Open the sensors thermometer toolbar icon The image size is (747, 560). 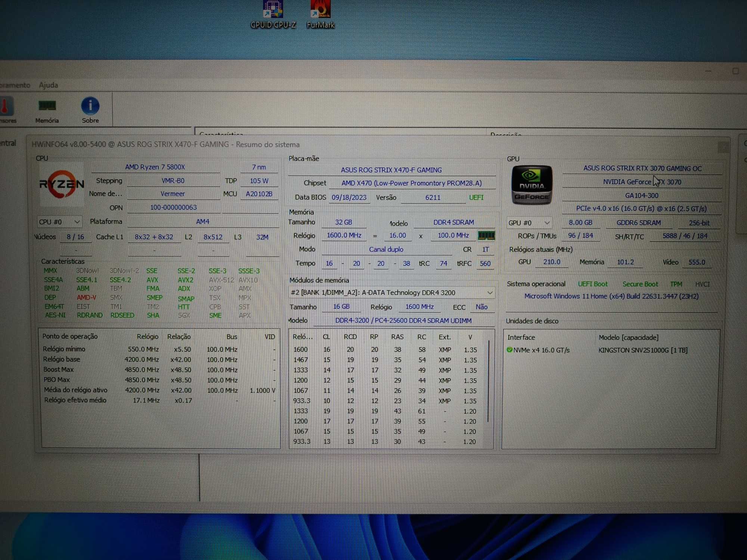(7, 110)
